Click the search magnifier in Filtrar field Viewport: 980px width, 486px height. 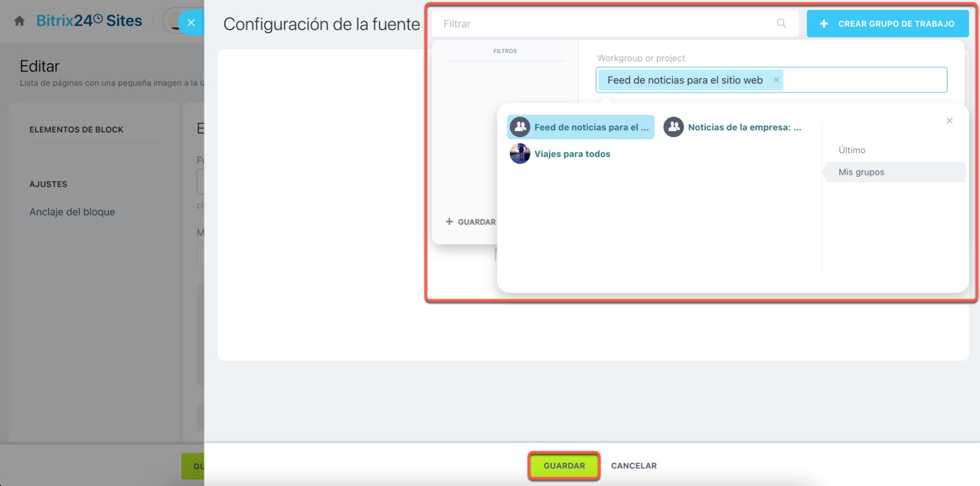point(781,24)
